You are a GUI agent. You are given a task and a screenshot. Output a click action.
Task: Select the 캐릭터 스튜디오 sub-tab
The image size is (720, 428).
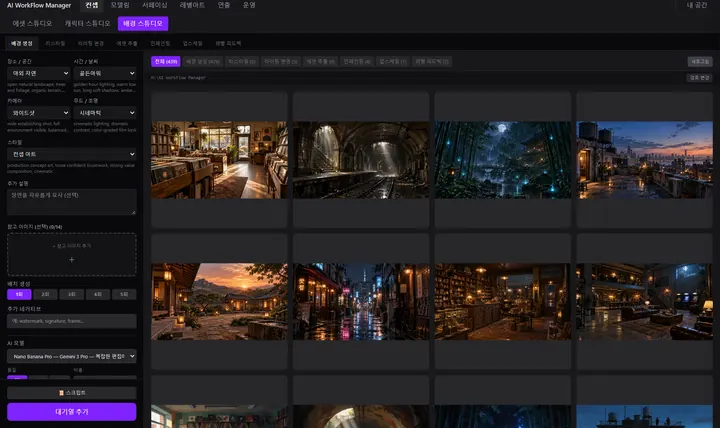pos(87,23)
